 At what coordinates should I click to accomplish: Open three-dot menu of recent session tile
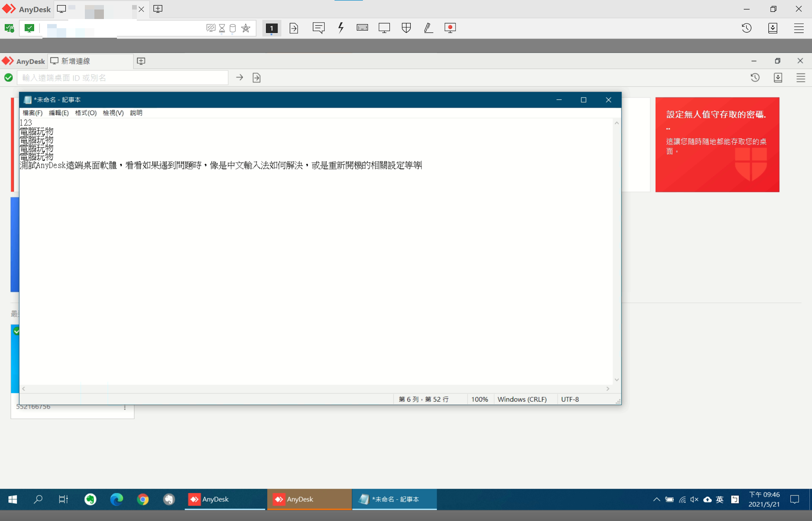[x=125, y=408]
